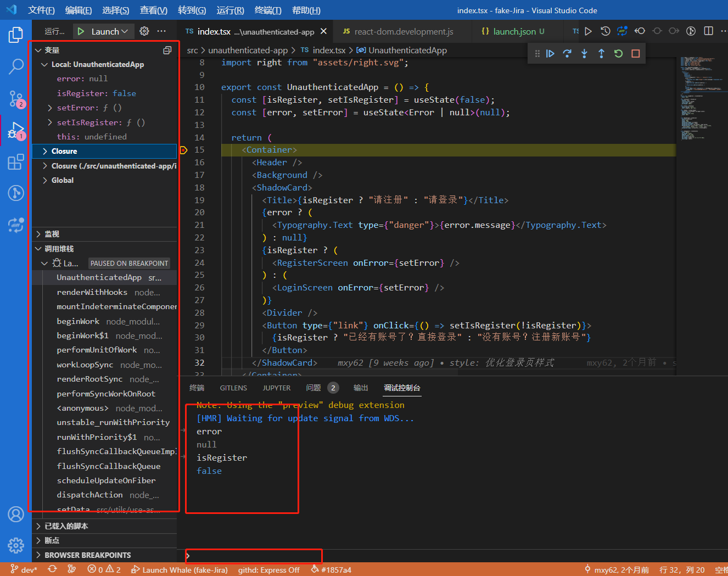Image resolution: width=728 pixels, height=576 pixels.
Task: Click the run file icon in editor title
Action: point(588,31)
